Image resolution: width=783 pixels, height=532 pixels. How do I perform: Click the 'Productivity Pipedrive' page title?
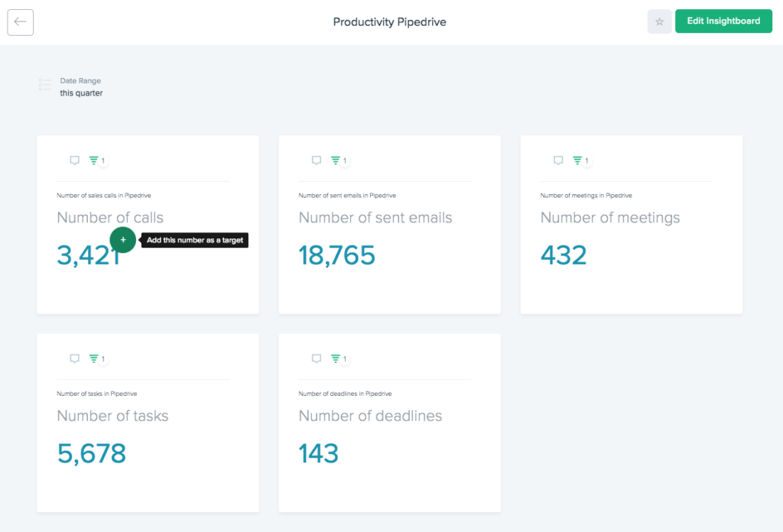click(x=389, y=22)
